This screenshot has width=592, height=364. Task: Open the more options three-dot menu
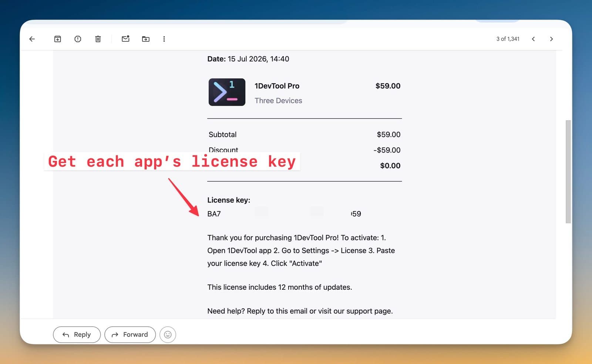click(164, 39)
